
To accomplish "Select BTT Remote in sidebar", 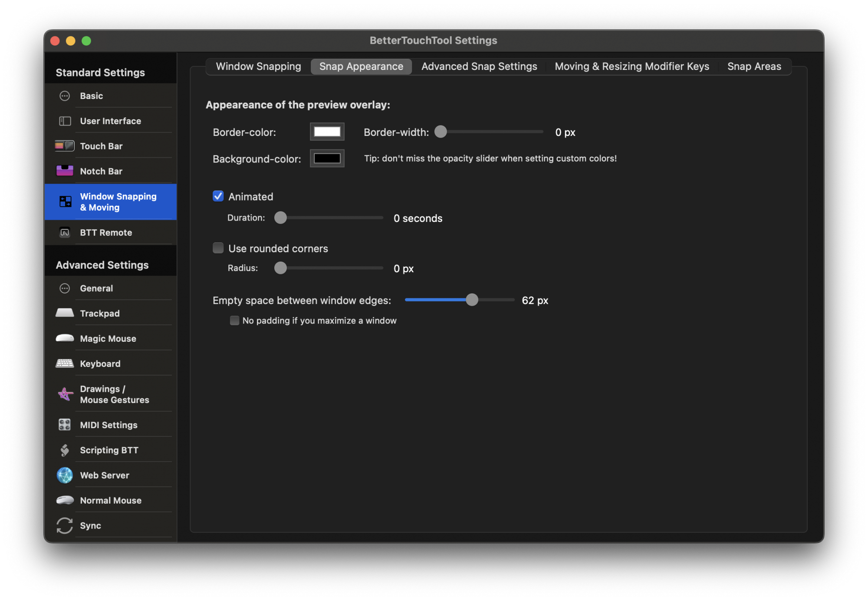I will (x=110, y=232).
